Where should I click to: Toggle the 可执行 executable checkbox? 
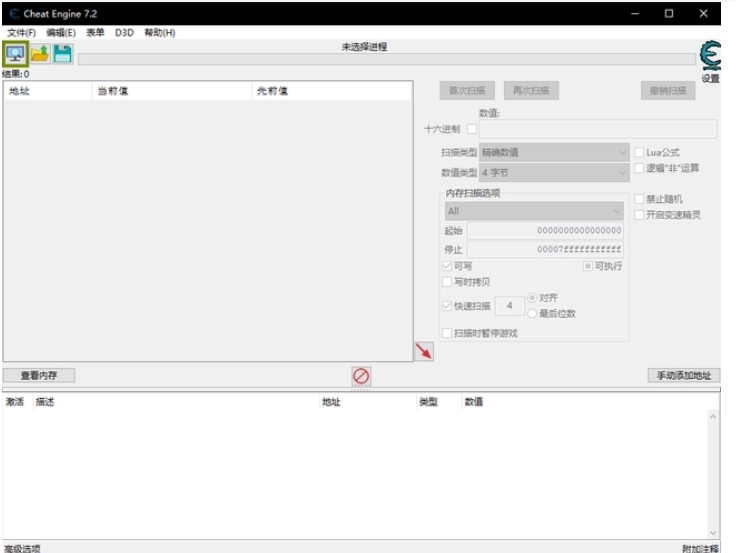588,266
